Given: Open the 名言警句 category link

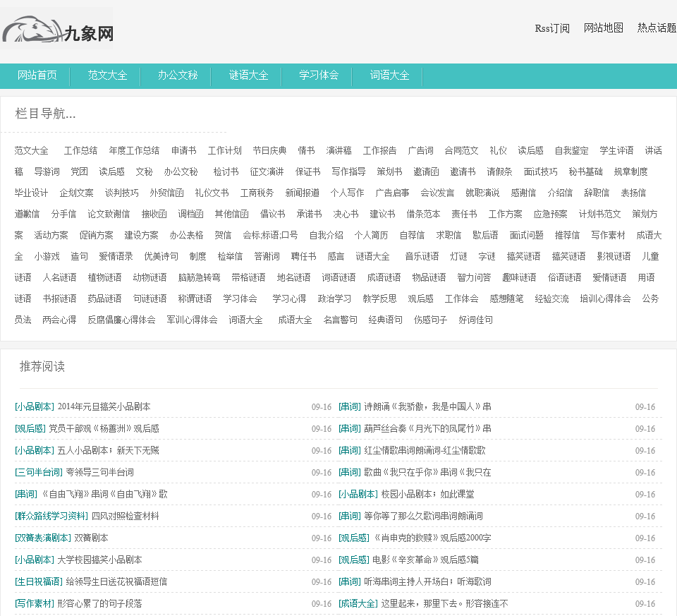Looking at the screenshot, I should [x=340, y=320].
